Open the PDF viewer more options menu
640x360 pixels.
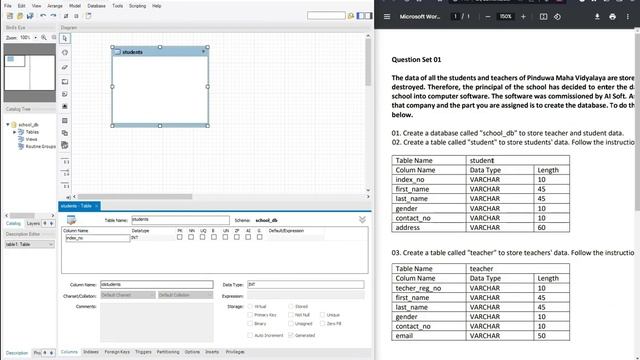point(628,17)
